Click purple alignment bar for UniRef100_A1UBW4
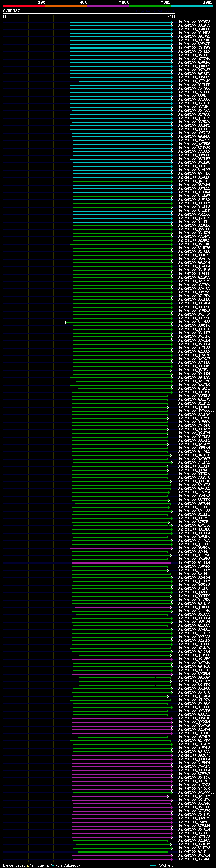The height and width of the screenshot is (868, 216). tap(122, 563)
